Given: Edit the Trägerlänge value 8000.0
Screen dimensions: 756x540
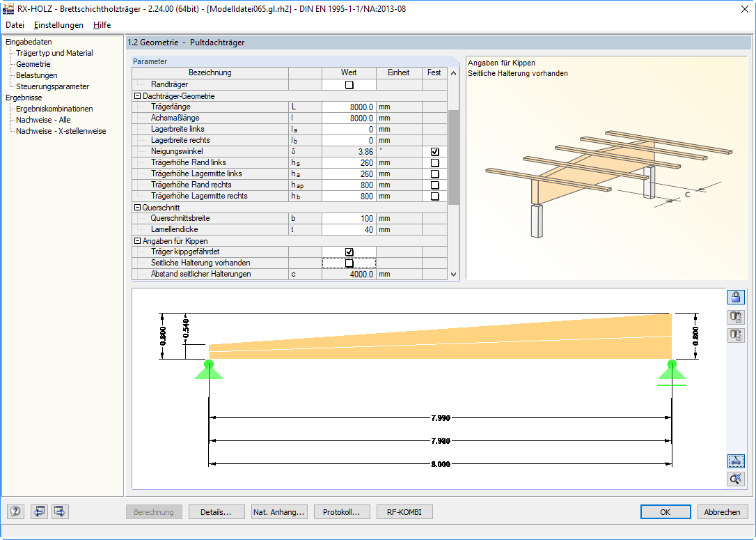Looking at the screenshot, I should (x=349, y=107).
